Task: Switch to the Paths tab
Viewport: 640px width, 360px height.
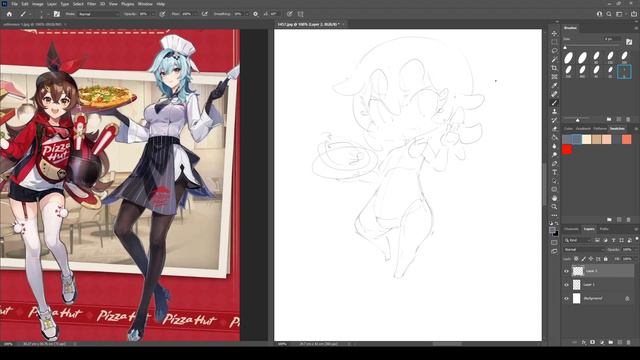Action: (604, 229)
